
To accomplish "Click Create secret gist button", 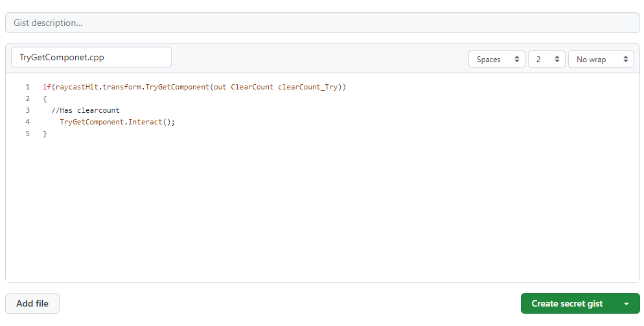I will 567,303.
